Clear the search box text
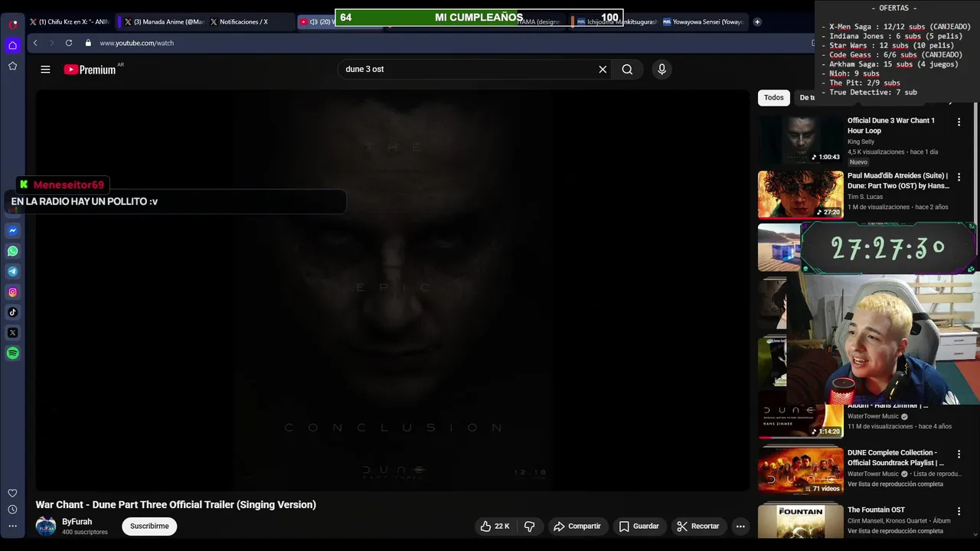This screenshot has height=551, width=980. click(603, 69)
